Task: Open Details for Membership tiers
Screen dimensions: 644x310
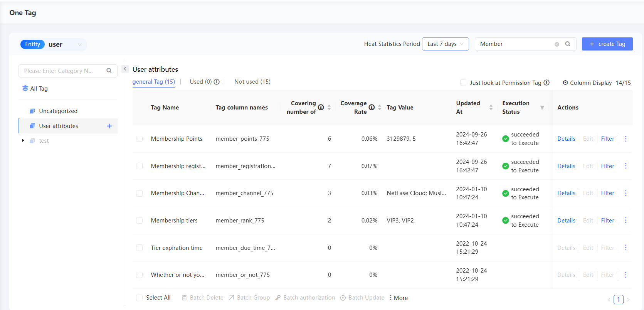Action: [566, 221]
